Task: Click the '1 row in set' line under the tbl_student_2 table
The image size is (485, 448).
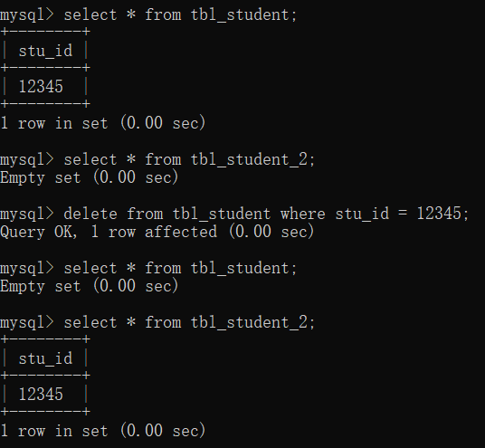Action: click(x=102, y=431)
